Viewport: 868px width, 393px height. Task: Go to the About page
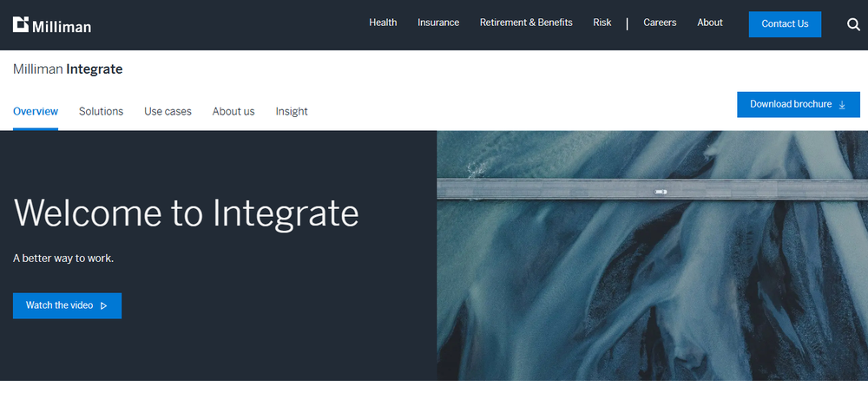tap(710, 23)
